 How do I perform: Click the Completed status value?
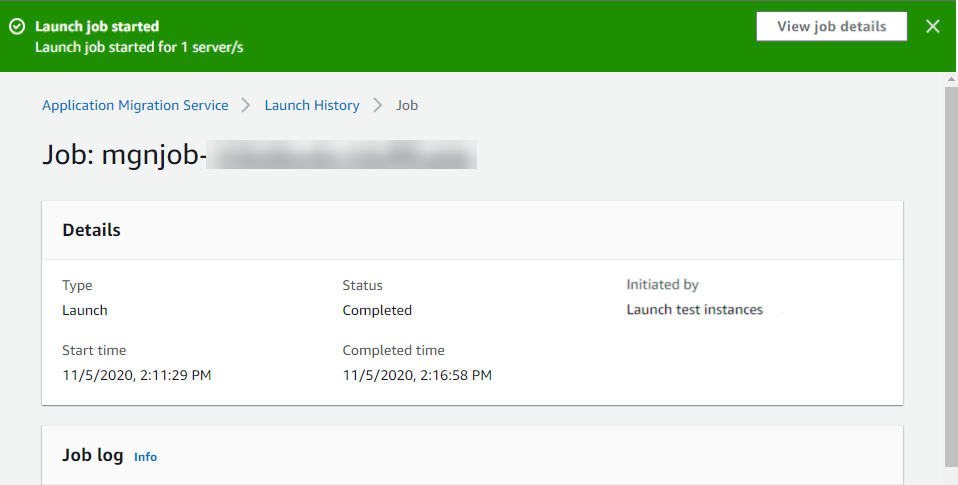[377, 310]
